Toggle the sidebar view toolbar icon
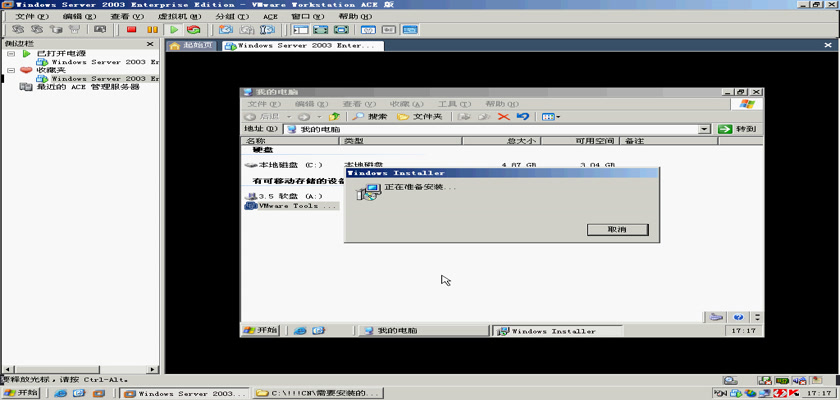 (x=301, y=29)
